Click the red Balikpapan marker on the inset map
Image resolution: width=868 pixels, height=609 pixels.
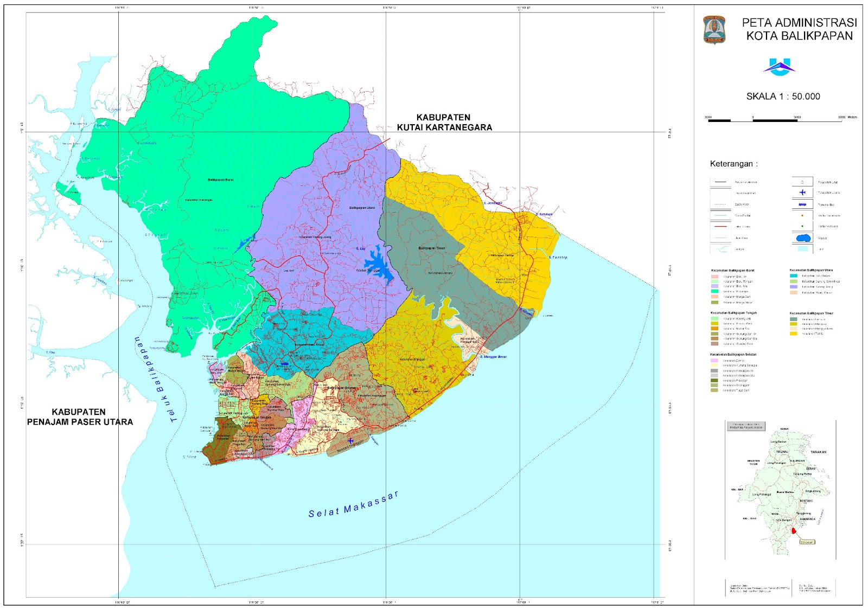pos(794,530)
